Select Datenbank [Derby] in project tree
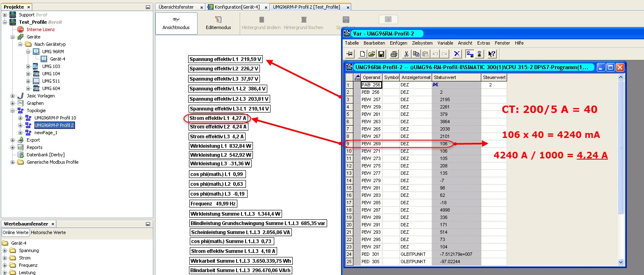 coord(46,155)
